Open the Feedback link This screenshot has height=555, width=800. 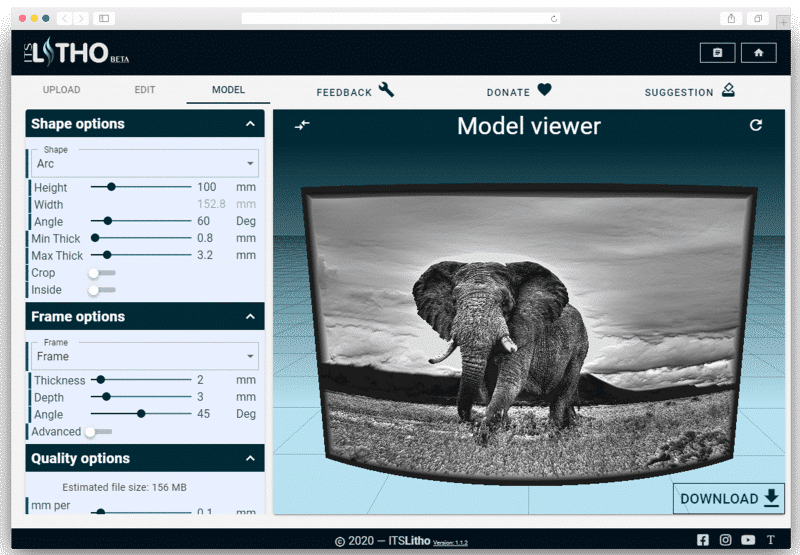[x=355, y=90]
